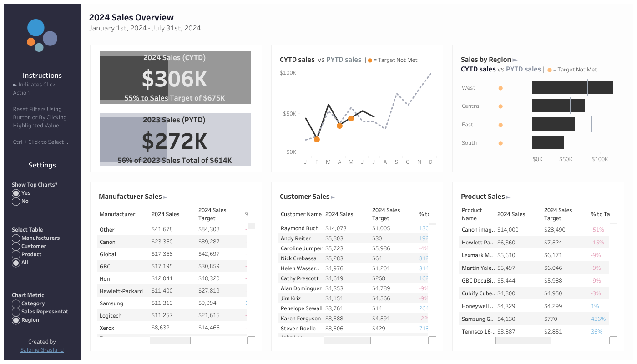
Task: Click the orange dot beside West region
Action: [500, 88]
